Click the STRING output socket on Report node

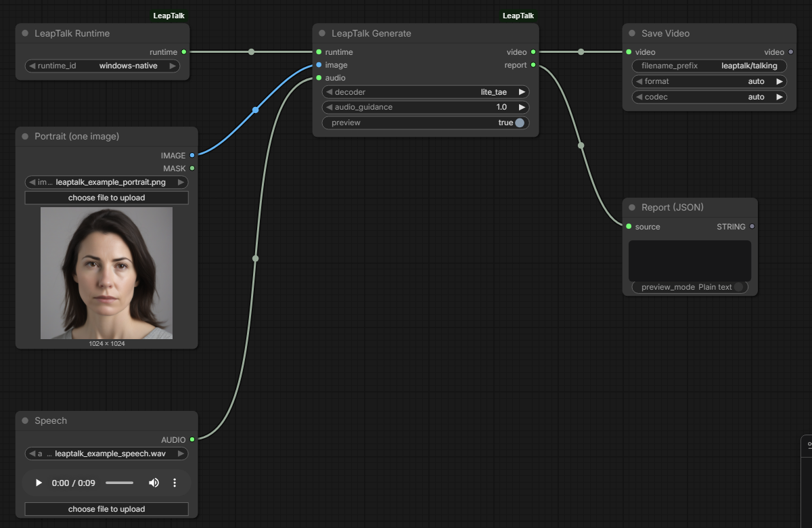[752, 226]
